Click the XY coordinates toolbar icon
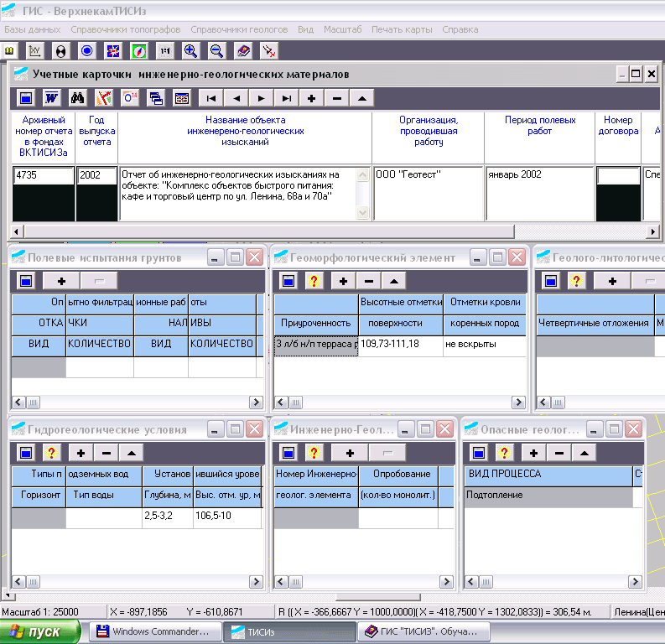Screen dimensions: 665x644 [x=34, y=51]
